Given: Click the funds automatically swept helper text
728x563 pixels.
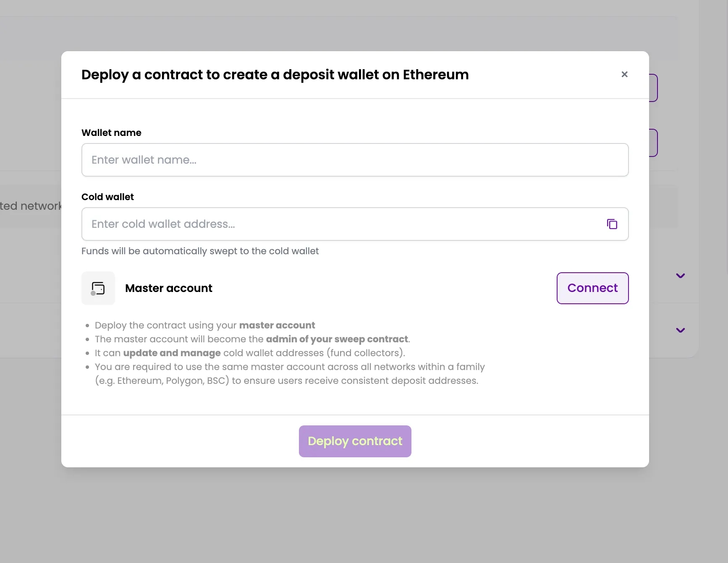Looking at the screenshot, I should point(200,251).
